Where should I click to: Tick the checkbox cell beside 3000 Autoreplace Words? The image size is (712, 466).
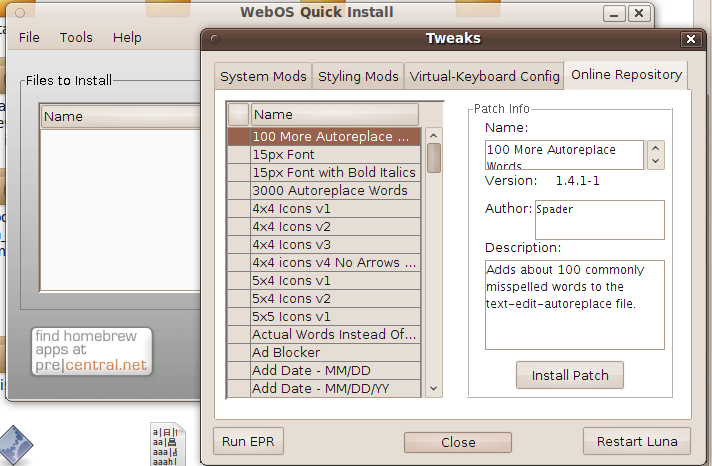(239, 190)
